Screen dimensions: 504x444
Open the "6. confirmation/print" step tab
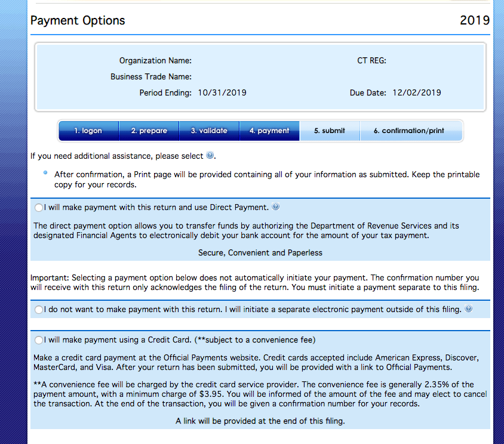click(x=410, y=130)
